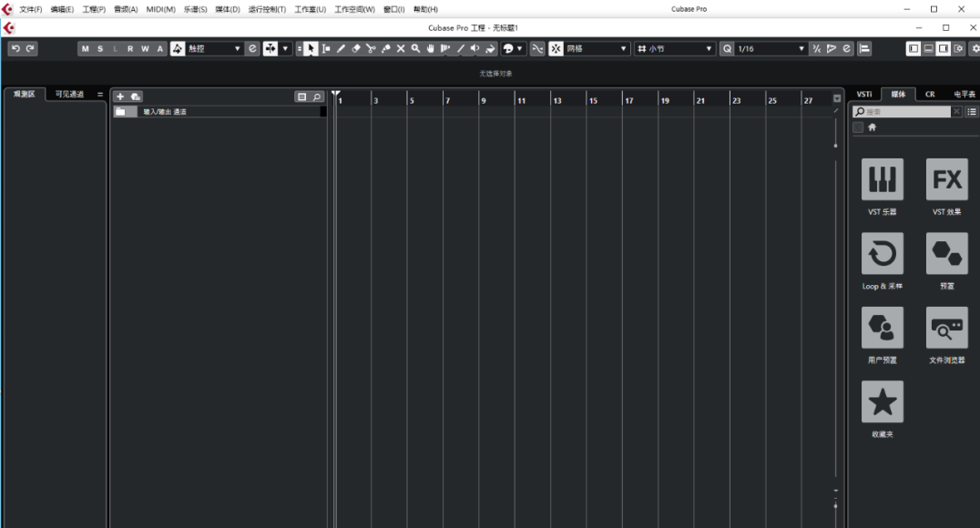The image size is (980, 528).
Task: Switch to the VSTi tab
Action: point(863,94)
